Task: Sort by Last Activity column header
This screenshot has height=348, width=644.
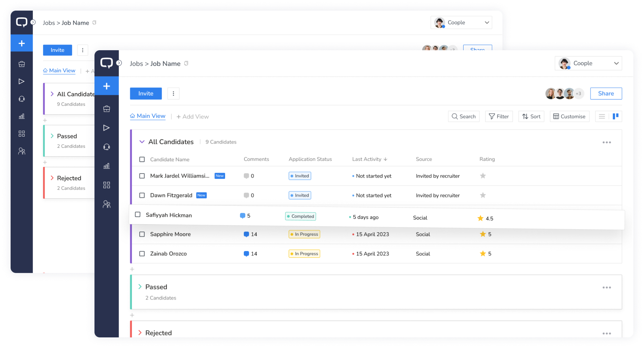Action: [369, 159]
